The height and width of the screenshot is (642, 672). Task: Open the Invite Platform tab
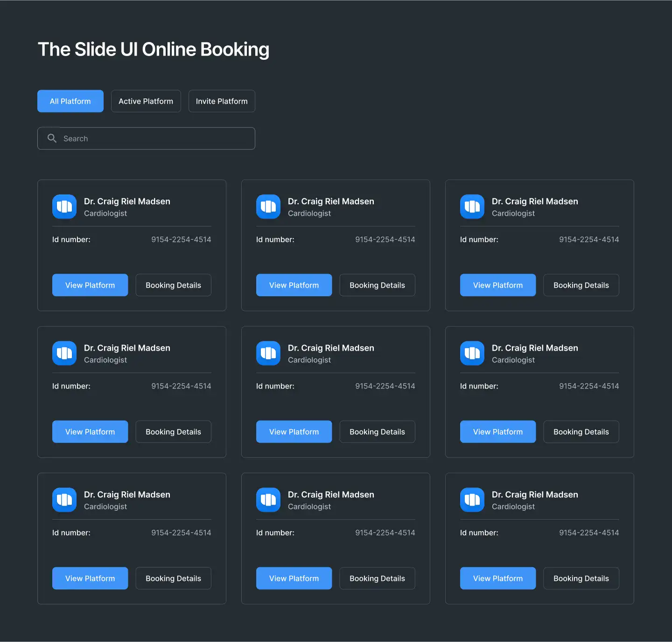coord(222,101)
